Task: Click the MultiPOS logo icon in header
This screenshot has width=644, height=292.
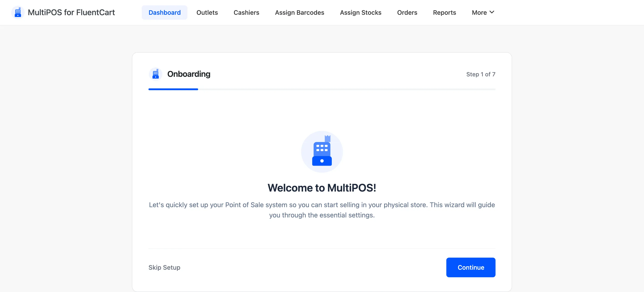Action: tap(18, 13)
